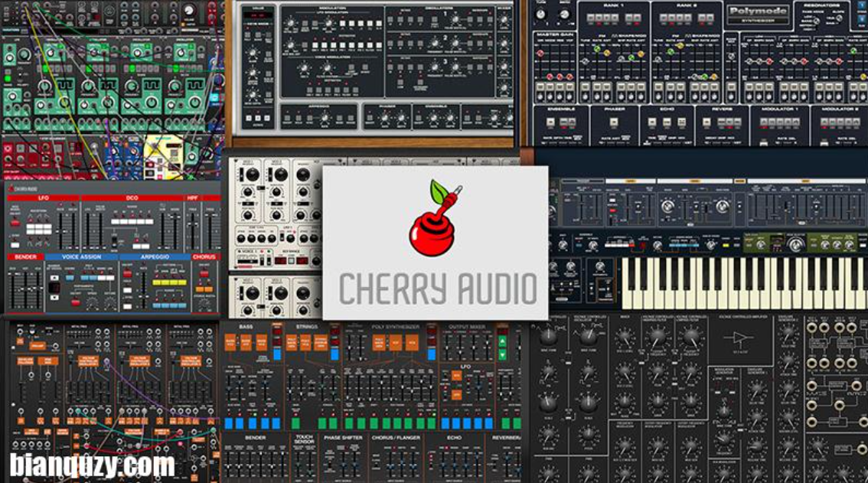This screenshot has width=868, height=483.
Task: Adjust the Rank 1 green FM rate slider
Action: pyautogui.click(x=597, y=49)
